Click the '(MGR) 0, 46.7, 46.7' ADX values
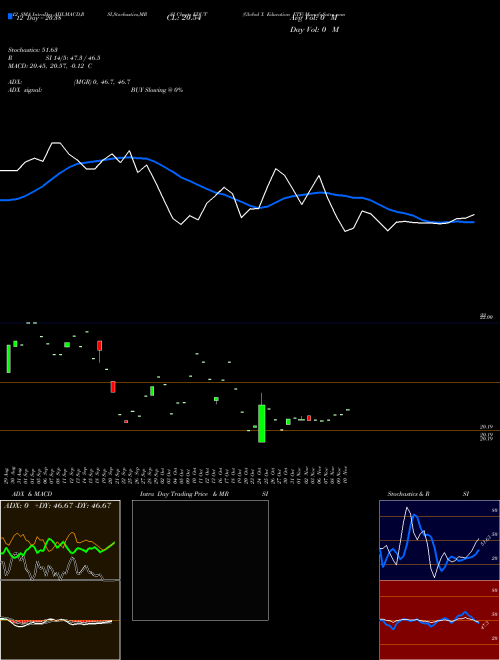500x660 pixels. pyautogui.click(x=101, y=82)
